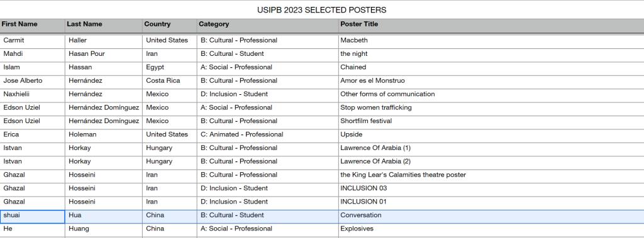Select the Hasan Pour last name cell

(x=104, y=54)
